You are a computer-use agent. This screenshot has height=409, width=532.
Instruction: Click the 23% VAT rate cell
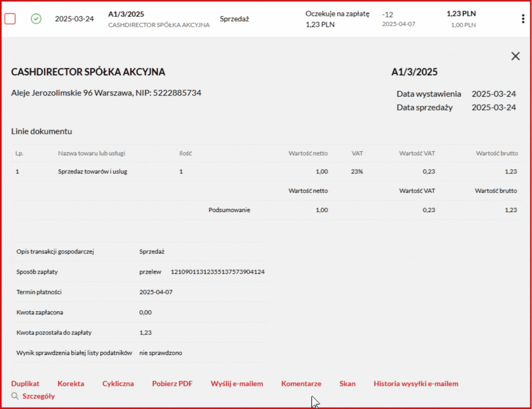pos(357,171)
